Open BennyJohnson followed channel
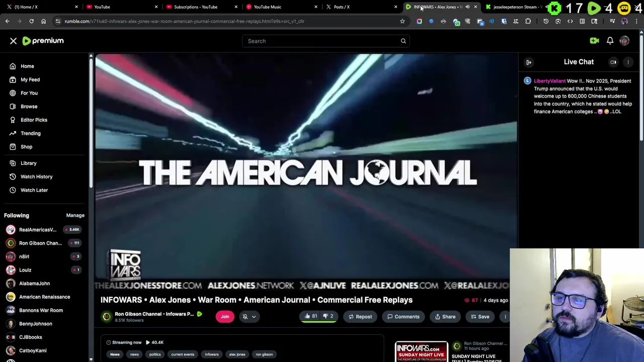Screen dimensions: 644x362 click(35, 324)
